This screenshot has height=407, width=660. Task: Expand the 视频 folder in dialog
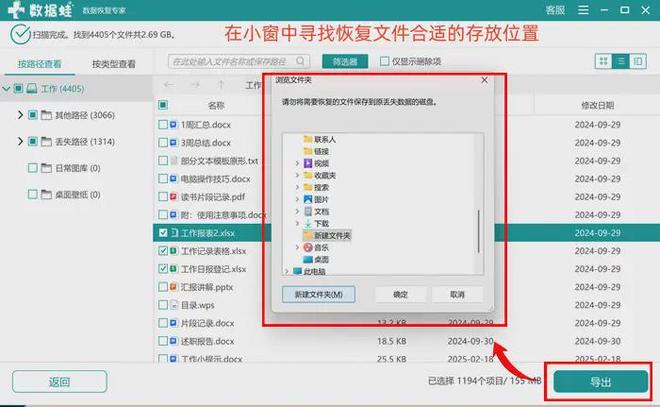[x=297, y=163]
